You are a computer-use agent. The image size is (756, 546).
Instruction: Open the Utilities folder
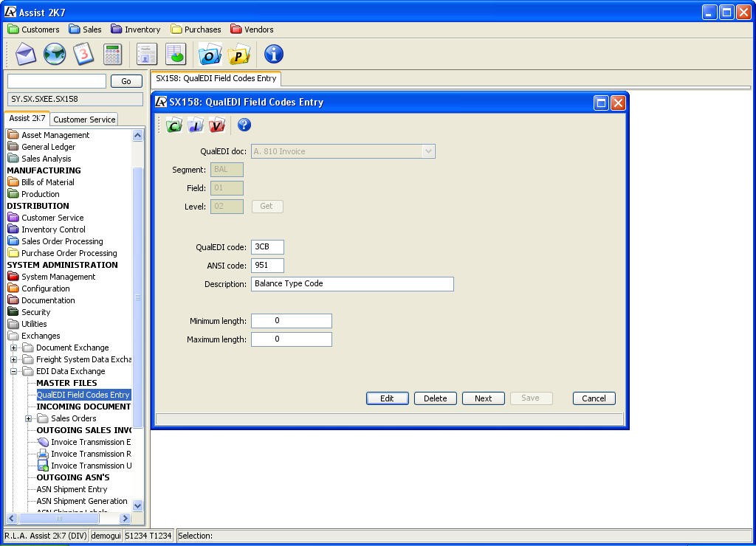coord(27,324)
